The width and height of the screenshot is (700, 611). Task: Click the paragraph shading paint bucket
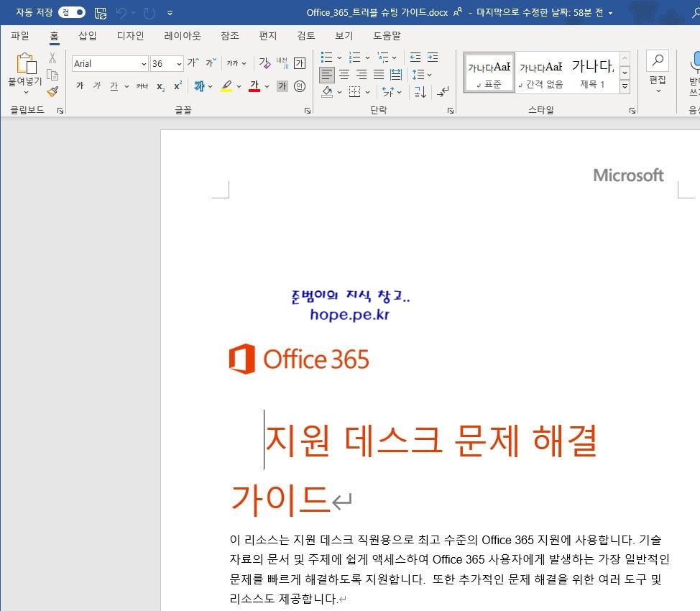327,92
